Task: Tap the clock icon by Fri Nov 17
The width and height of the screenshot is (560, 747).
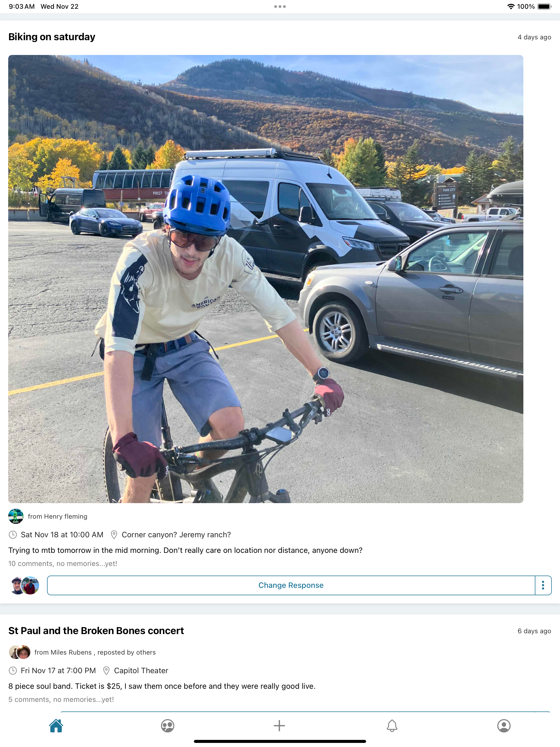Action: pos(13,670)
